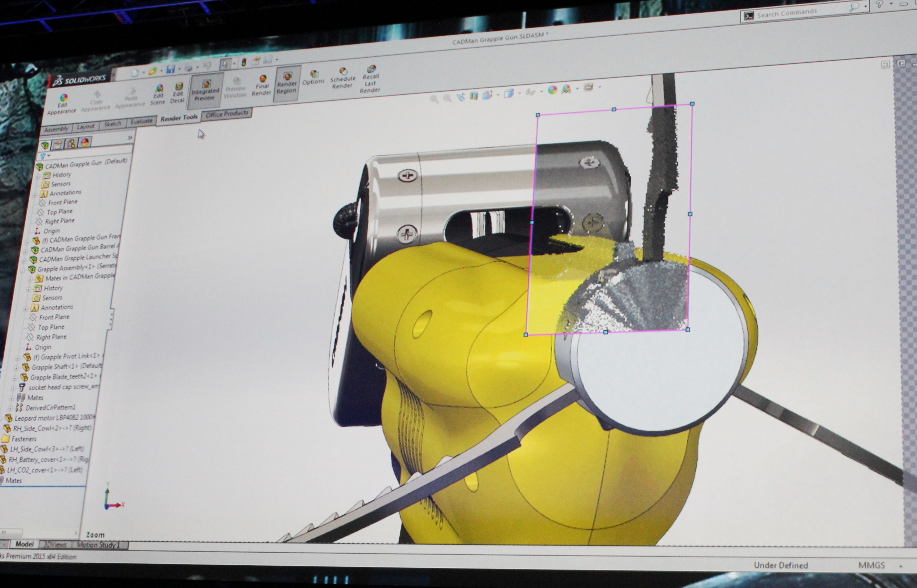Switch to the DisplayManager panel tab
This screenshot has height=588, width=917.
tap(85, 142)
